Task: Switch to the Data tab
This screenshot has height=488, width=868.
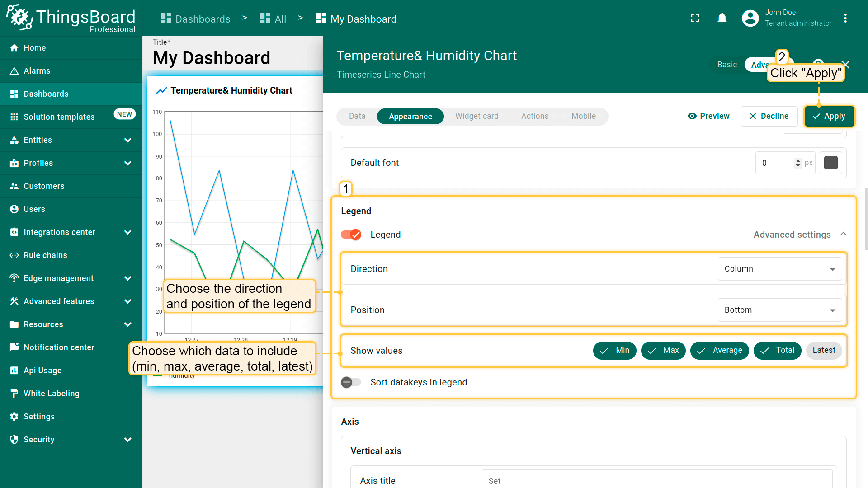Action: pyautogui.click(x=357, y=117)
